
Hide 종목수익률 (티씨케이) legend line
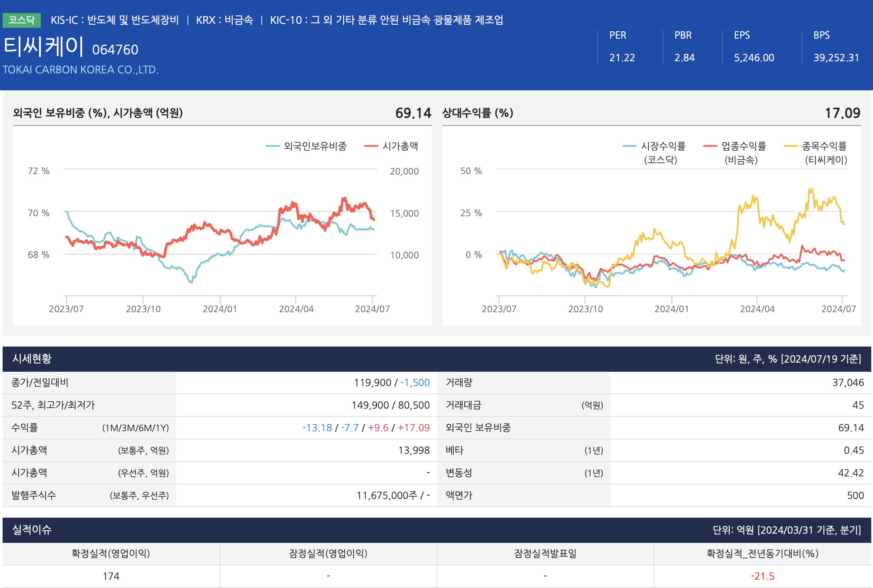[823, 146]
